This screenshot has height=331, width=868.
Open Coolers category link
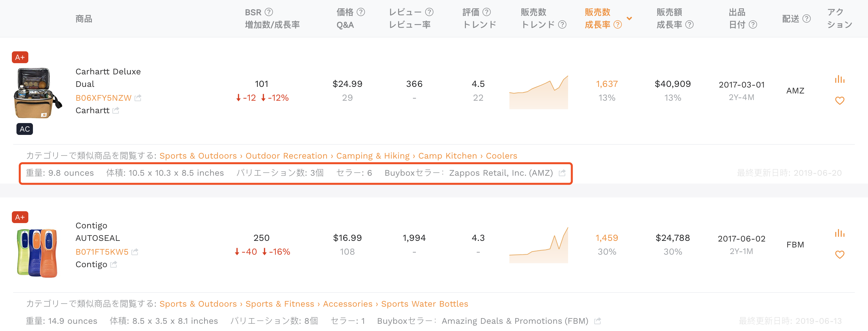coord(502,156)
